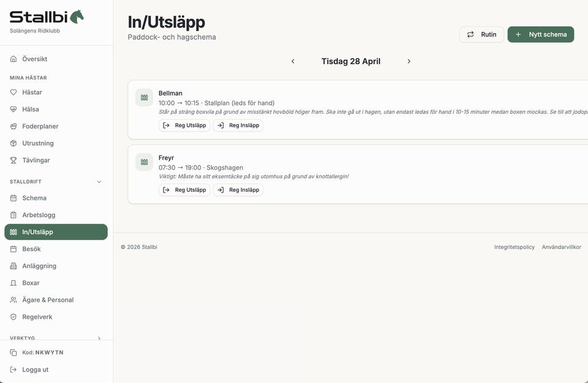Viewport: 588px width, 383px height.
Task: Click the Bellman horse name
Action: click(170, 93)
